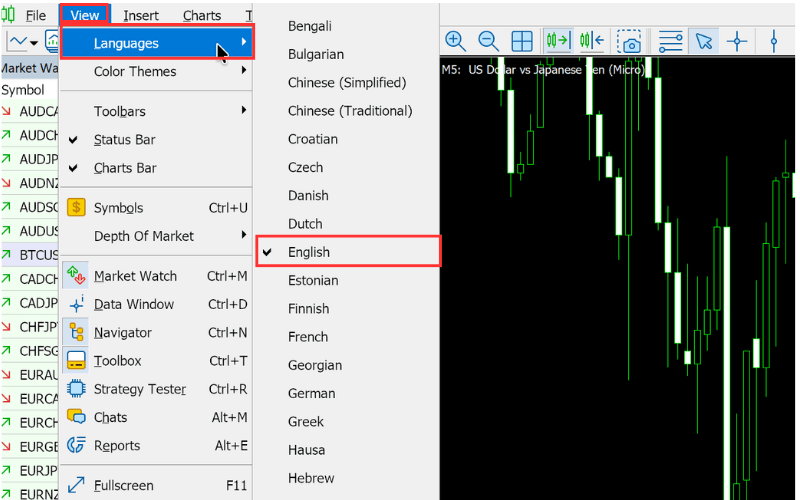Viewport: 800px width, 500px height.
Task: Open the Insert menu
Action: [x=141, y=16]
